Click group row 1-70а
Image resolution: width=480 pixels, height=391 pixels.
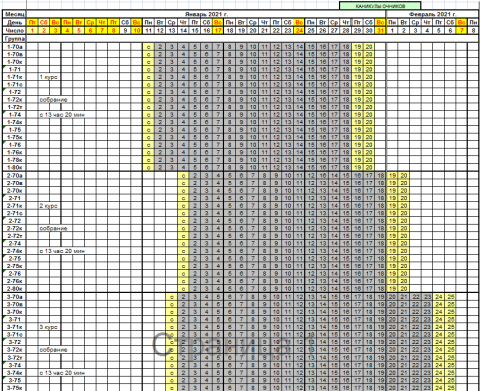(x=15, y=47)
